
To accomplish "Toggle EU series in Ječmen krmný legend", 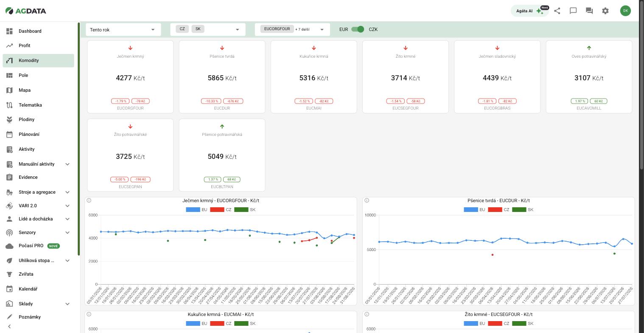I will point(196,209).
